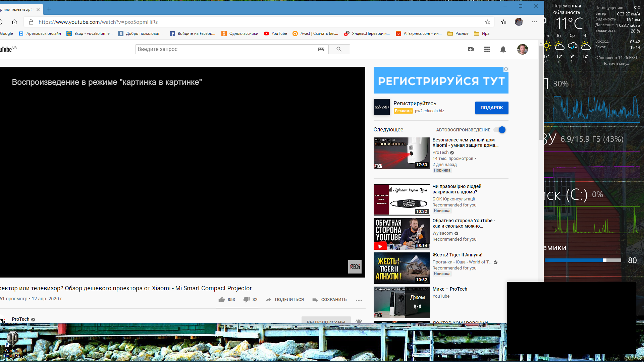644x362 pixels.
Task: Enable subscription notifications bell toggle
Action: click(x=359, y=321)
